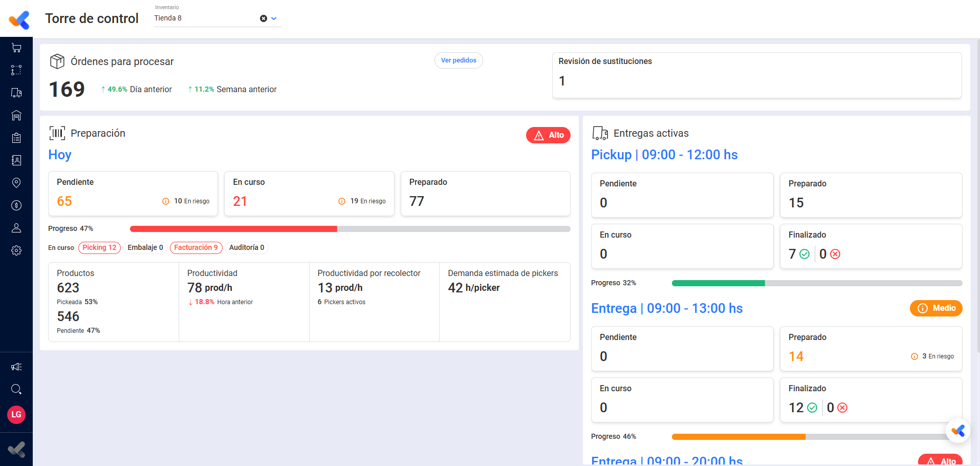Open the delivery truck section in sidebar

click(16, 93)
